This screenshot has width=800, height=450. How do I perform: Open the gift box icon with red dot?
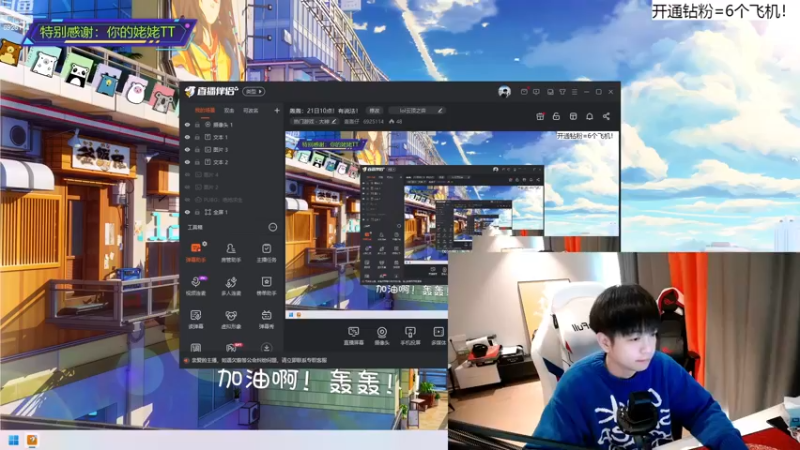(540, 116)
